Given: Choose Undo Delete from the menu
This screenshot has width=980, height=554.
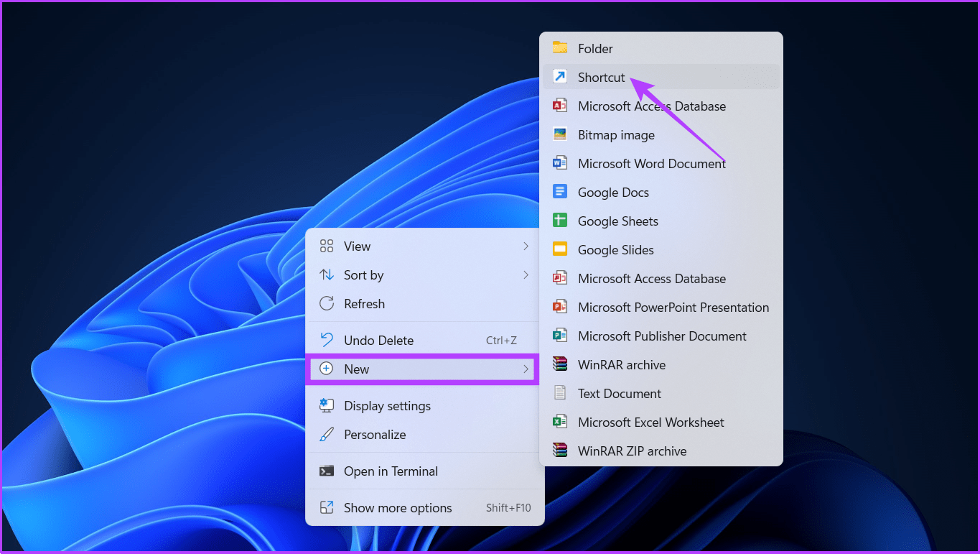Looking at the screenshot, I should coord(378,339).
